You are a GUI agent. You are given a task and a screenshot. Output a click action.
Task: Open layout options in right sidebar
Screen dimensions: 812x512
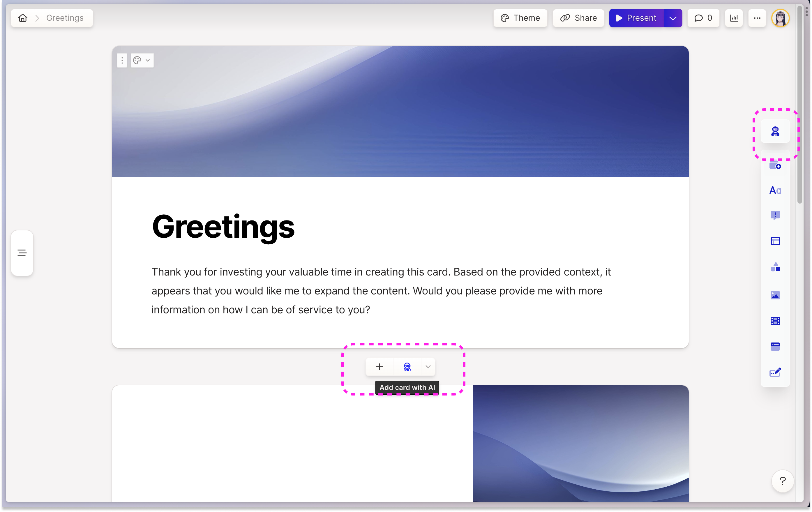coord(775,241)
